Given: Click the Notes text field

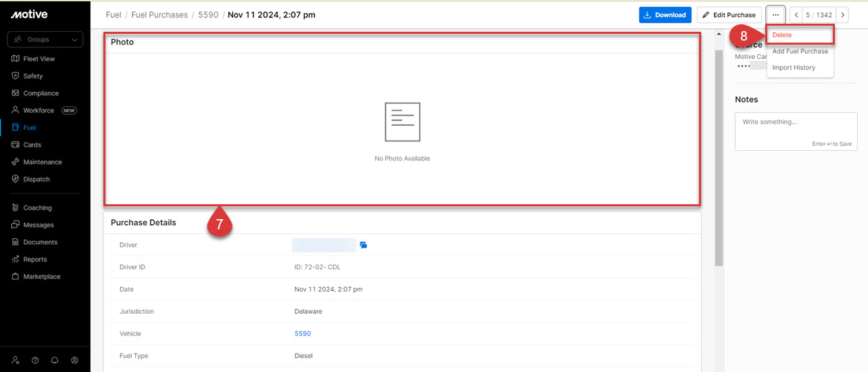Looking at the screenshot, I should pos(796,131).
